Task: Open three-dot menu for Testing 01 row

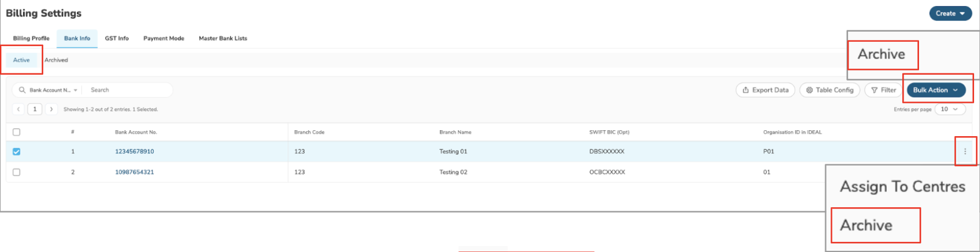Action: coord(965,152)
